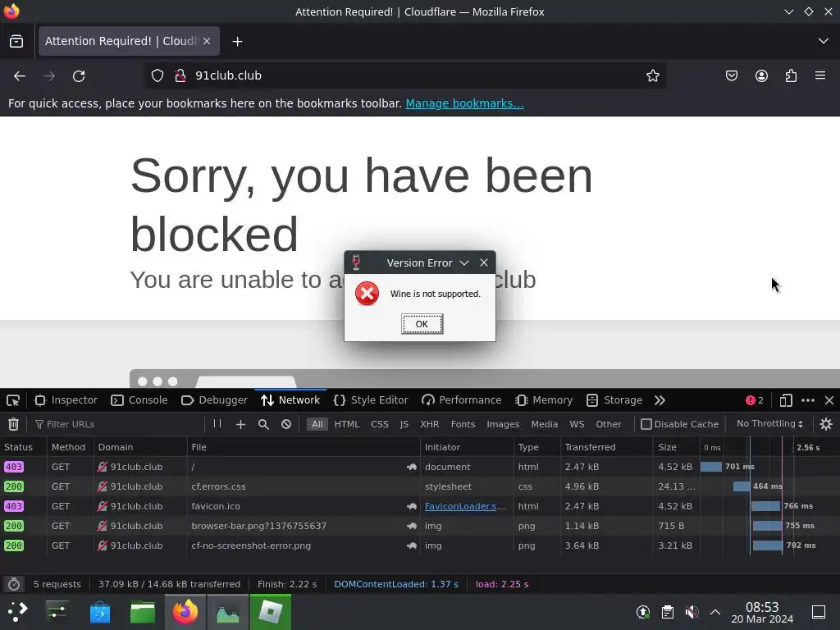Screen dimensions: 840x630
Task: Filter requests by CSS
Action: [x=379, y=424]
